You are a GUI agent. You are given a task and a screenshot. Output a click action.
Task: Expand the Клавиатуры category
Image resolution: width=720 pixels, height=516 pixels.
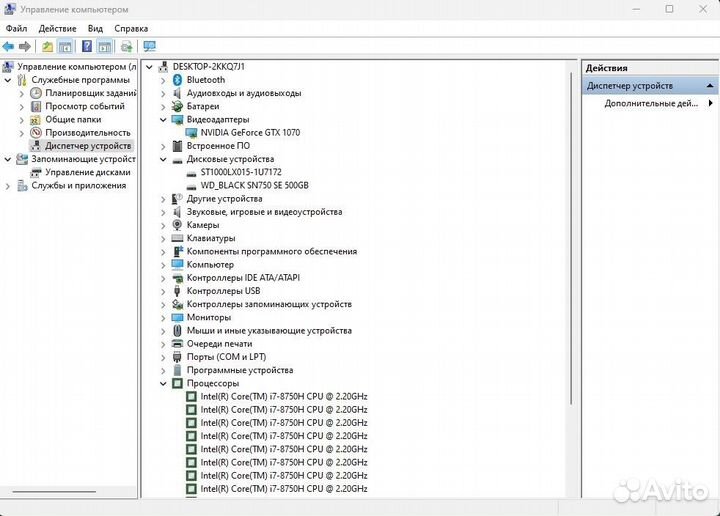click(x=164, y=239)
